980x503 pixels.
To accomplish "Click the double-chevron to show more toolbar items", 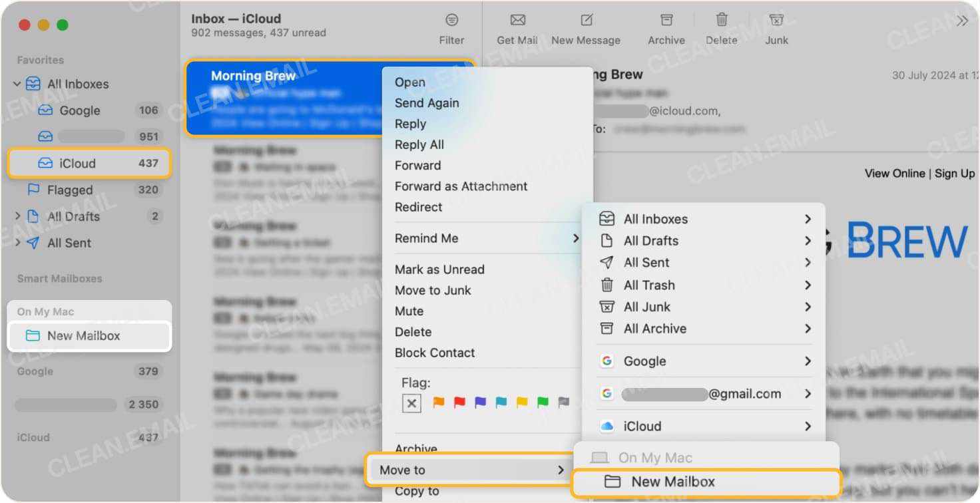I will pos(962,20).
